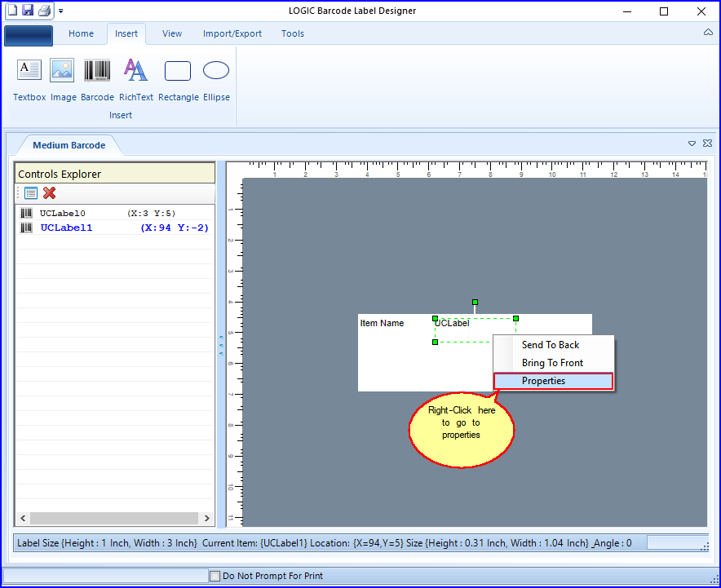Switch to the View ribbon tab
Viewport: 721px width, 588px height.
click(x=172, y=33)
